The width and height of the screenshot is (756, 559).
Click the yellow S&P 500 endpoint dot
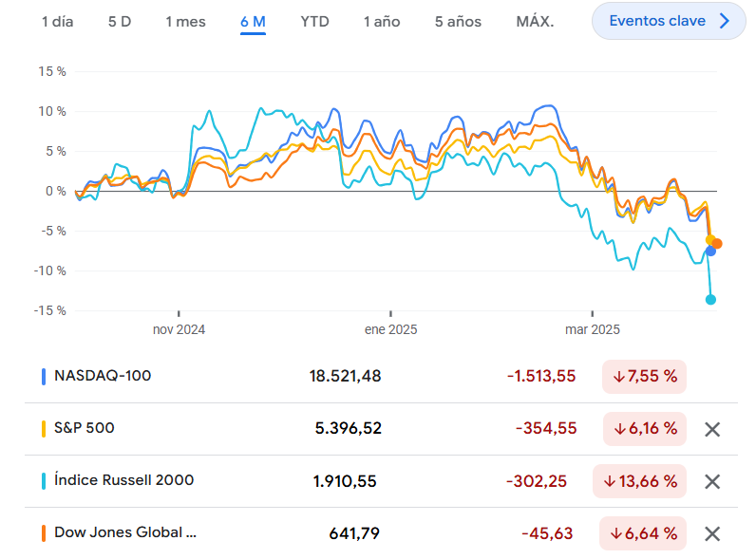(x=709, y=239)
